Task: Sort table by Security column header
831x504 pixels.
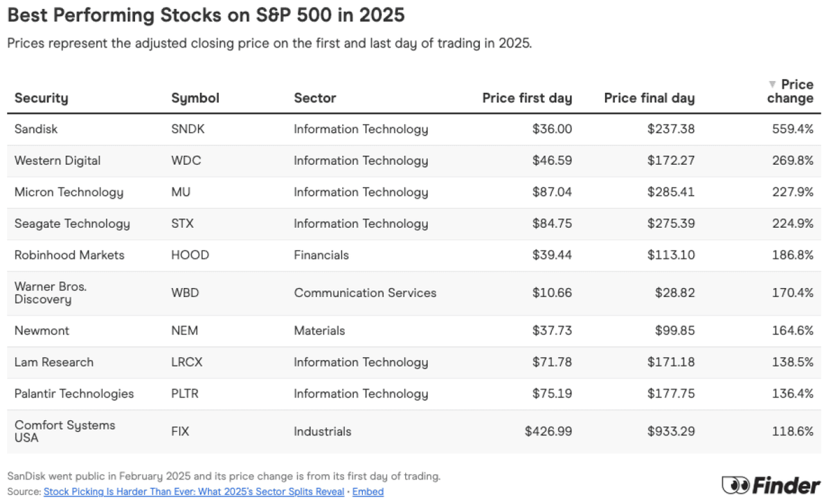Action: tap(42, 98)
